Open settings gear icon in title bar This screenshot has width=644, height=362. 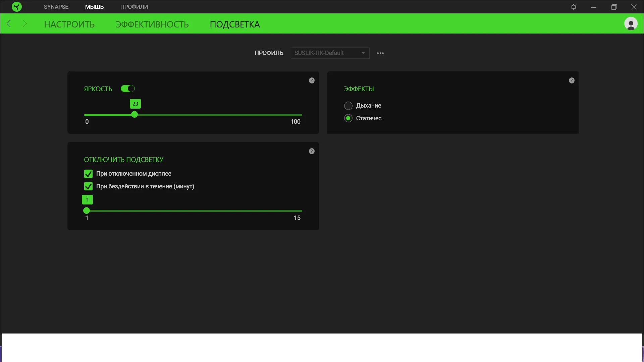point(574,7)
